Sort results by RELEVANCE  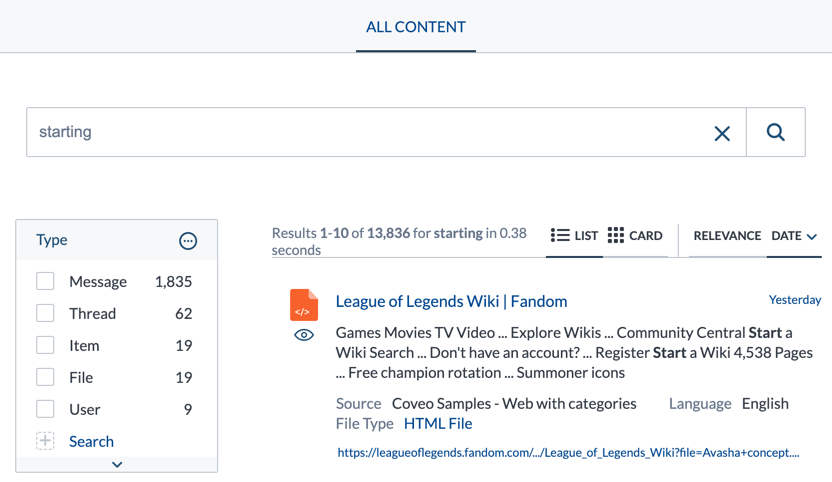tap(727, 236)
